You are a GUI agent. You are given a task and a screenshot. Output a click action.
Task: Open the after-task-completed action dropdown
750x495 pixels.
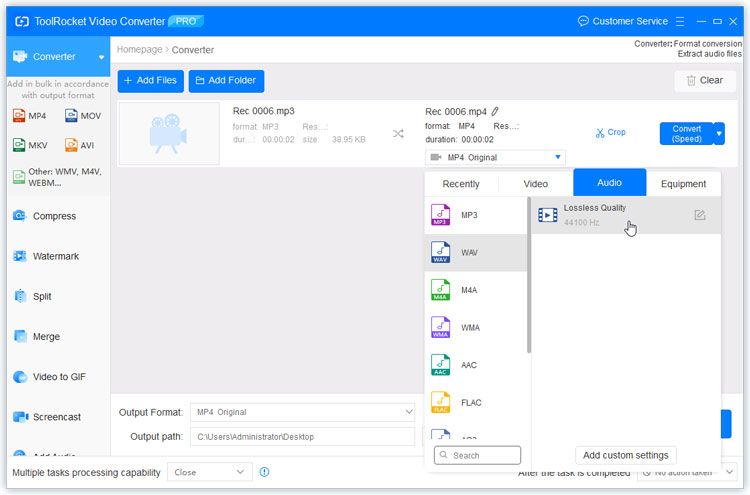(x=686, y=472)
